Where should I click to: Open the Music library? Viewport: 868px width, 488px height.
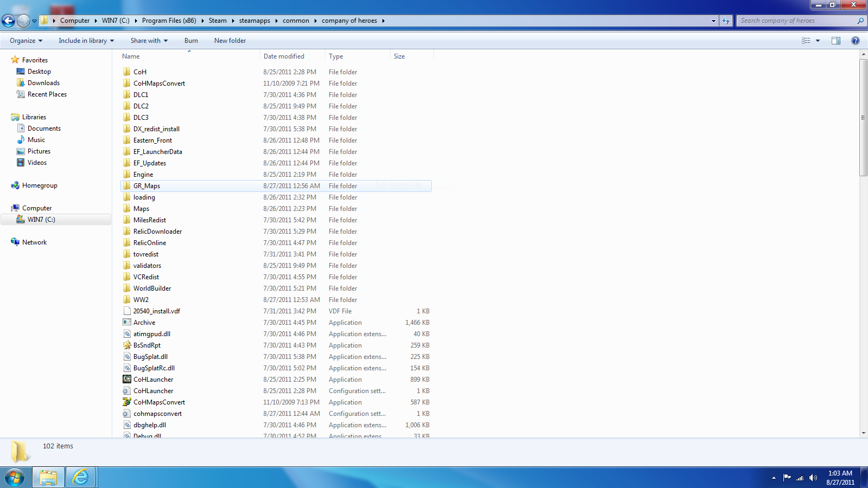tap(36, 140)
